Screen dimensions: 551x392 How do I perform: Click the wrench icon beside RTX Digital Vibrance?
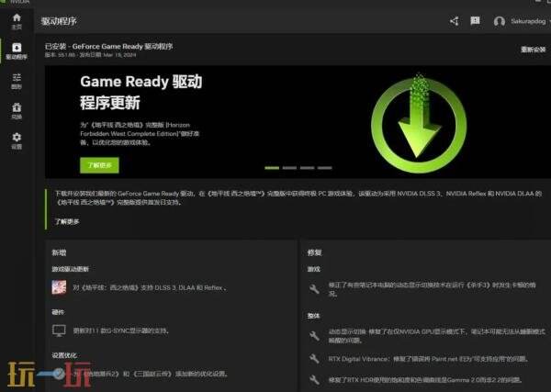click(314, 359)
